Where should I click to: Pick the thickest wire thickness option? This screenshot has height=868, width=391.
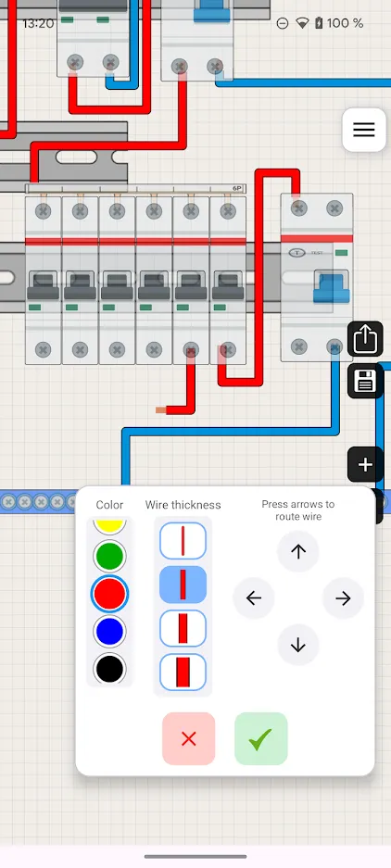point(183,672)
